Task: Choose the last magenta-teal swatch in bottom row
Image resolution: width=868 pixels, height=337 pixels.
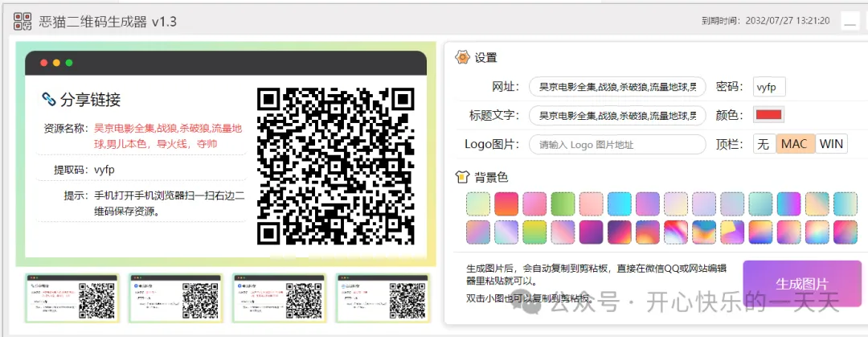Action: [845, 232]
